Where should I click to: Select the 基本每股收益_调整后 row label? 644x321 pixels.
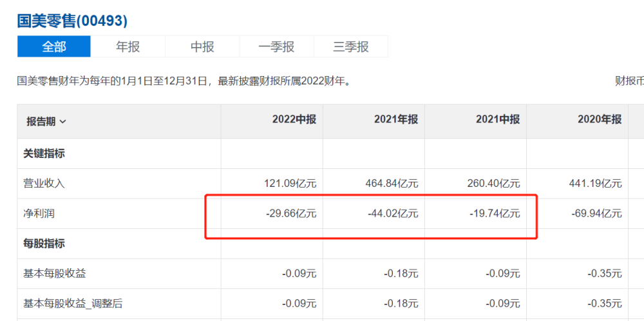[x=73, y=304]
